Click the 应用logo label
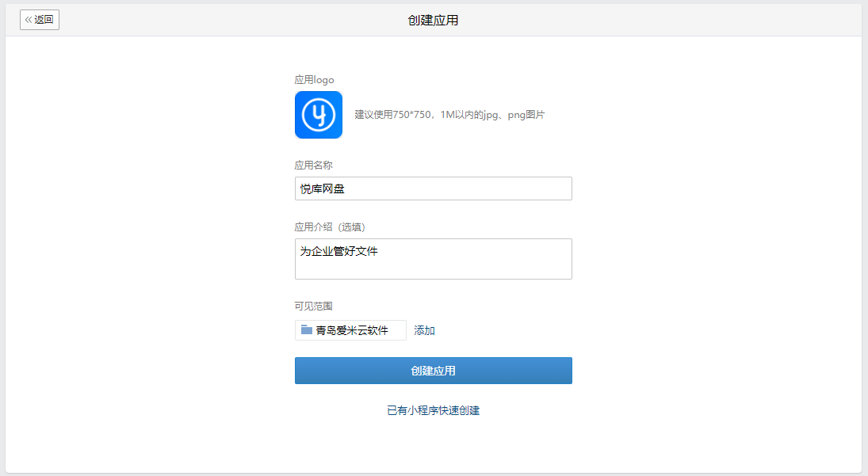Image resolution: width=868 pixels, height=476 pixels. tap(314, 79)
